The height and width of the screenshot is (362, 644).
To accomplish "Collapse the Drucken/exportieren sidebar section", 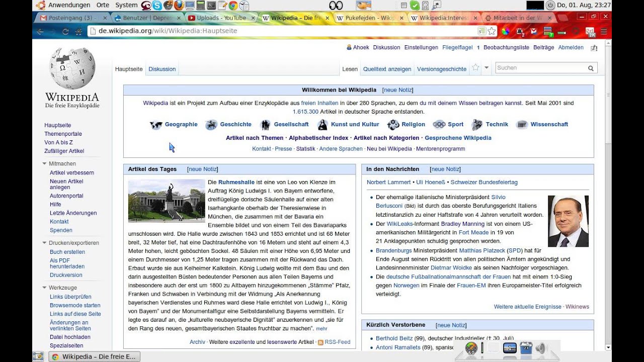I will (44, 243).
